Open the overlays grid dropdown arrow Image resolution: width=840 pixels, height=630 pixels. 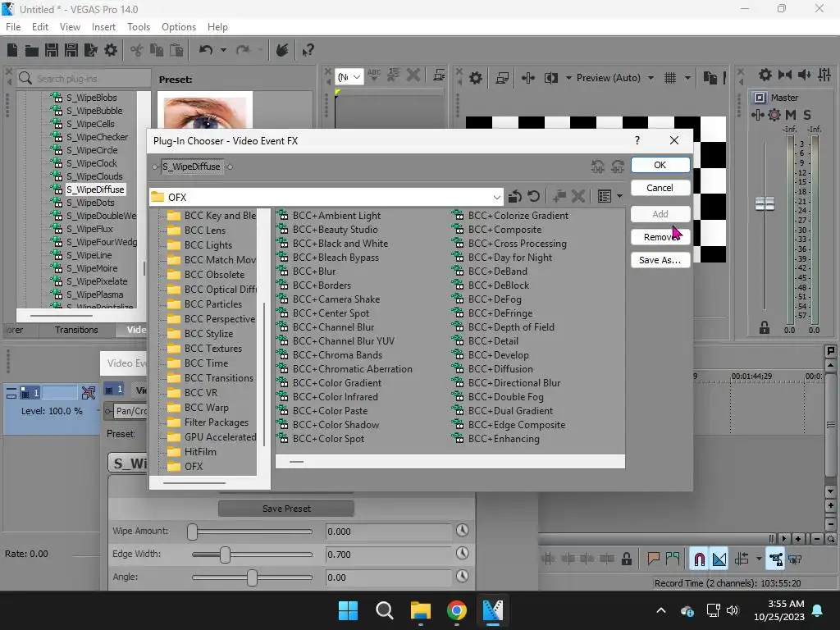(x=688, y=78)
